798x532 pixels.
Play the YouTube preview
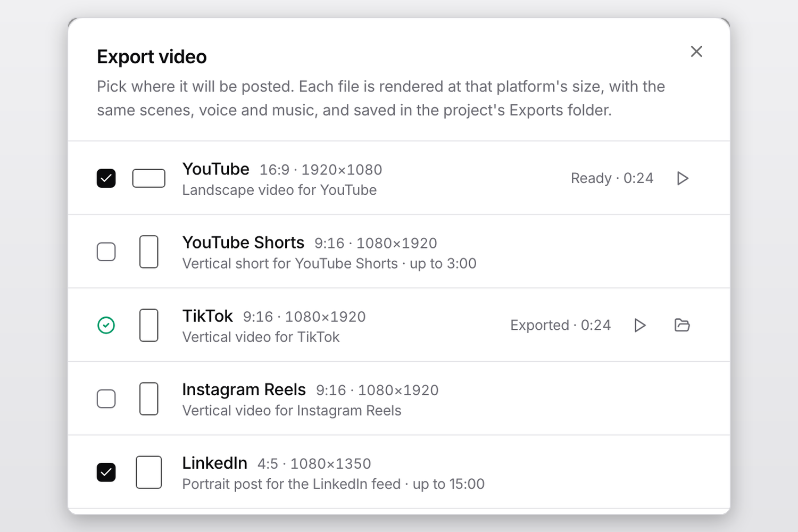pos(683,178)
